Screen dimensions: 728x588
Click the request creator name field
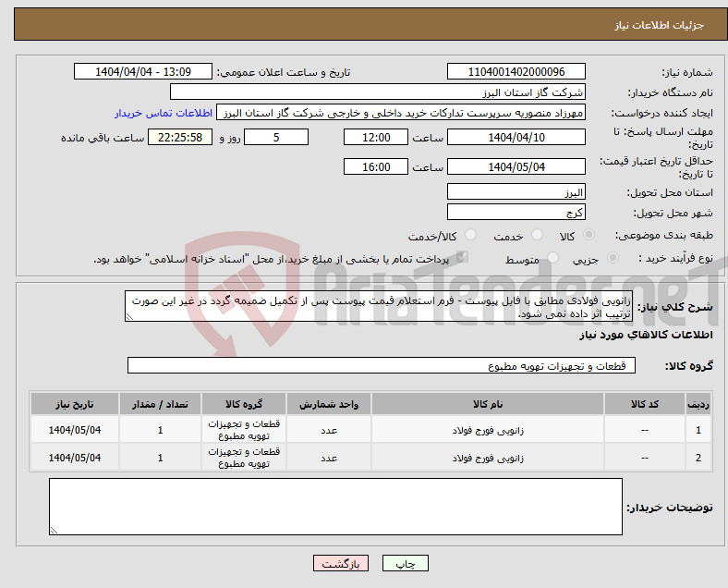pyautogui.click(x=401, y=113)
